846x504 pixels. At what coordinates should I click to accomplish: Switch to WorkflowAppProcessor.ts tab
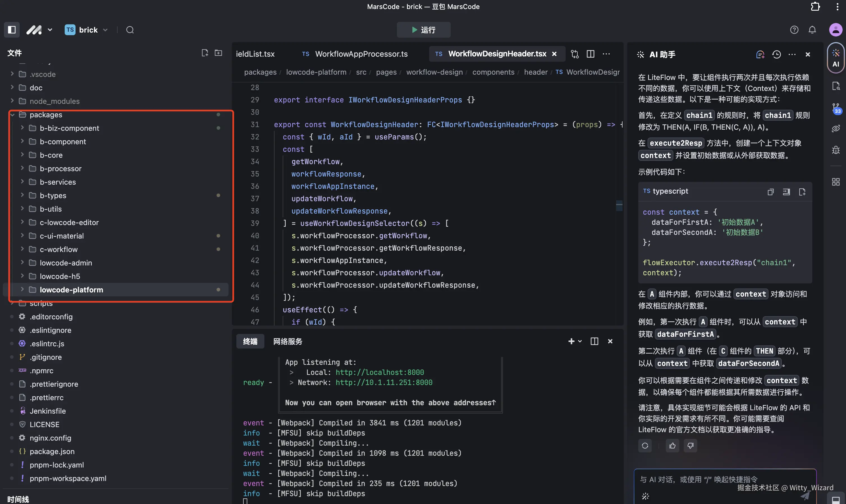(x=361, y=54)
